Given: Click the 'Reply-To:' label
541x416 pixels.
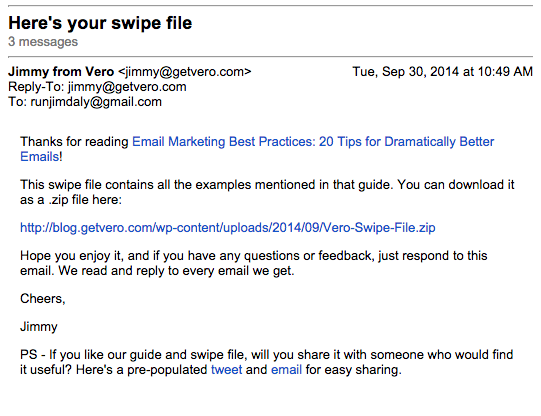Looking at the screenshot, I should tap(36, 87).
